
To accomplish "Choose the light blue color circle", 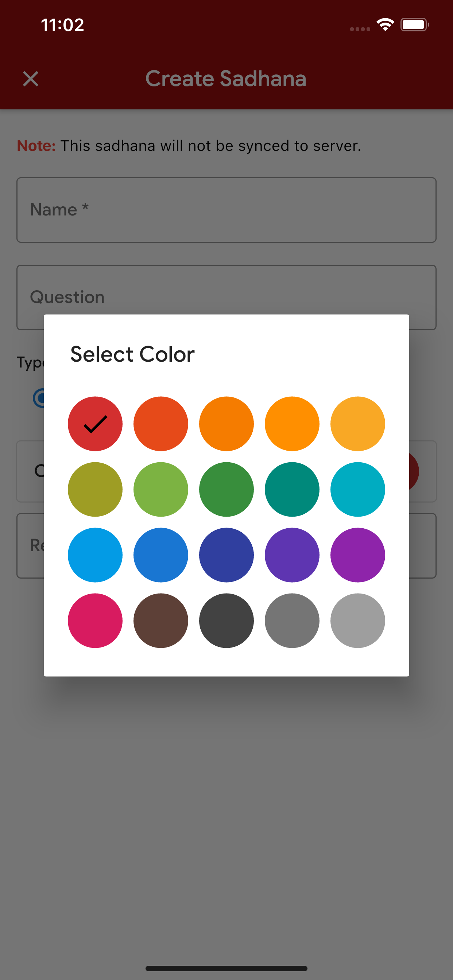I will click(x=95, y=555).
